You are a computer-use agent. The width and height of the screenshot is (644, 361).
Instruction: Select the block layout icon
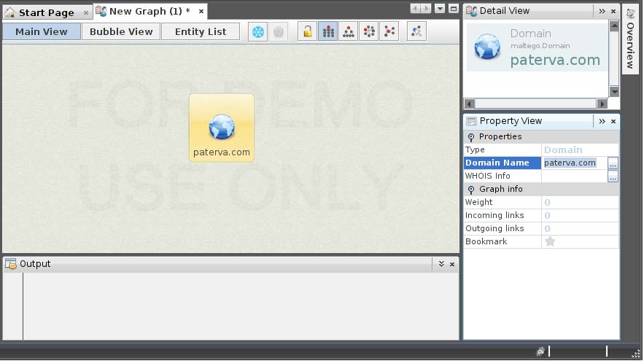[x=328, y=32]
